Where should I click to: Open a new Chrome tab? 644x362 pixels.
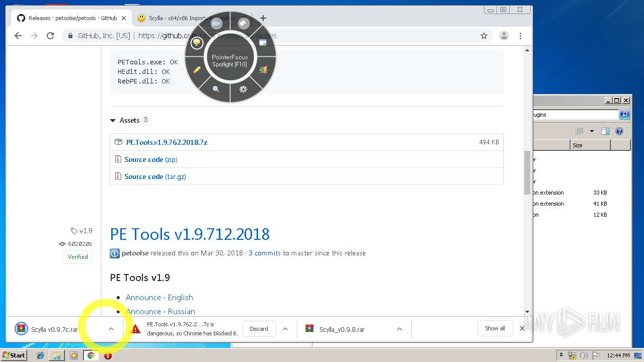(x=263, y=18)
